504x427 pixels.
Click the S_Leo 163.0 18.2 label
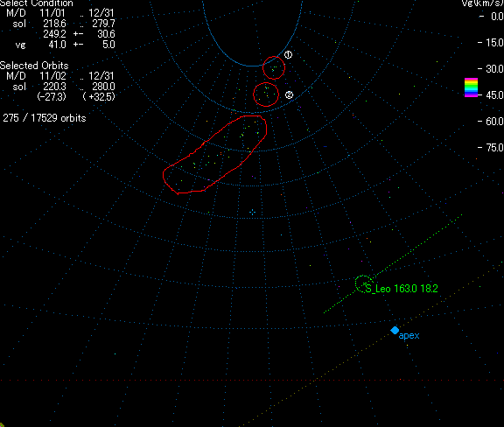pos(402,289)
